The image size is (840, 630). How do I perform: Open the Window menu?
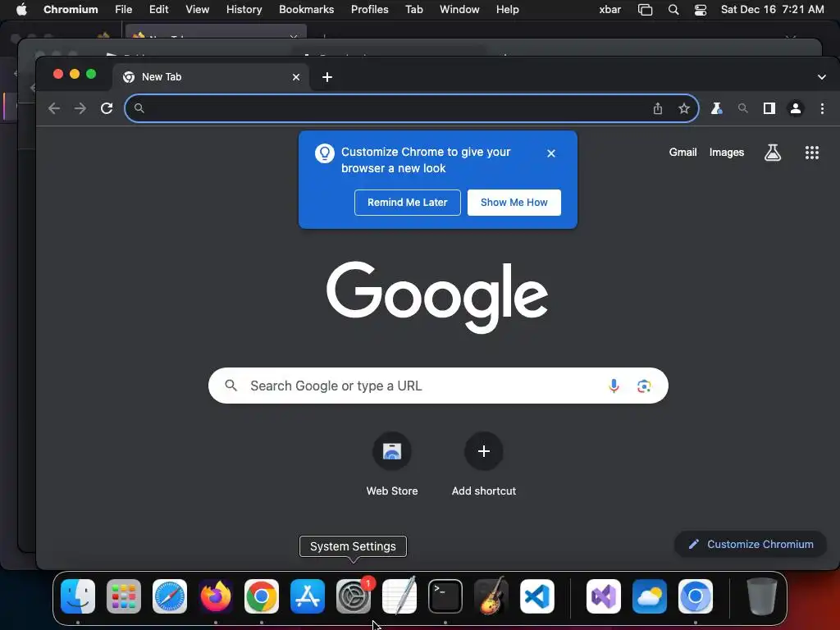(x=459, y=10)
